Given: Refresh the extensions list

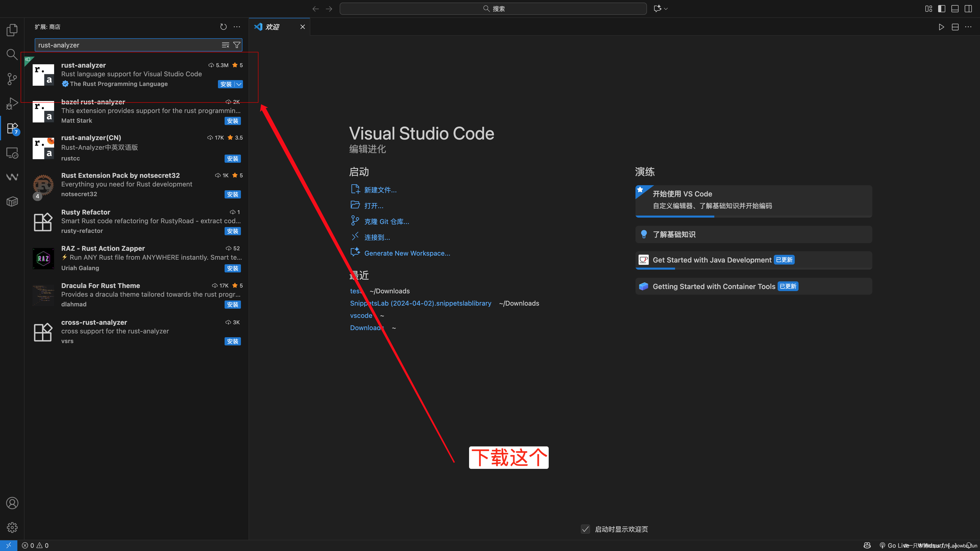Looking at the screenshot, I should [223, 27].
